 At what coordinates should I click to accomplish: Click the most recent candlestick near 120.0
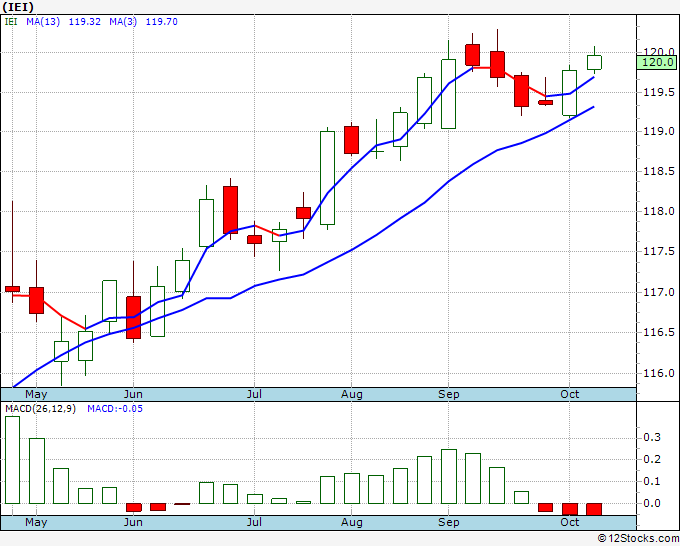click(594, 62)
